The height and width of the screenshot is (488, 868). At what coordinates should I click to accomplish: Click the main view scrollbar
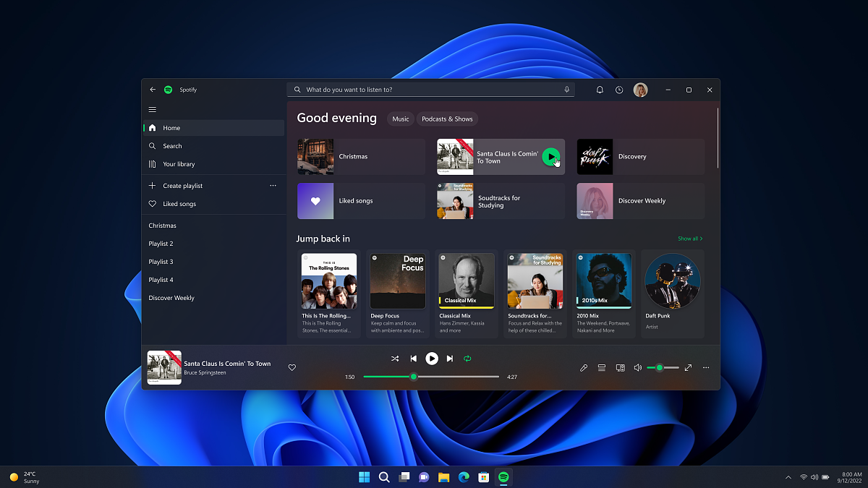coord(718,139)
